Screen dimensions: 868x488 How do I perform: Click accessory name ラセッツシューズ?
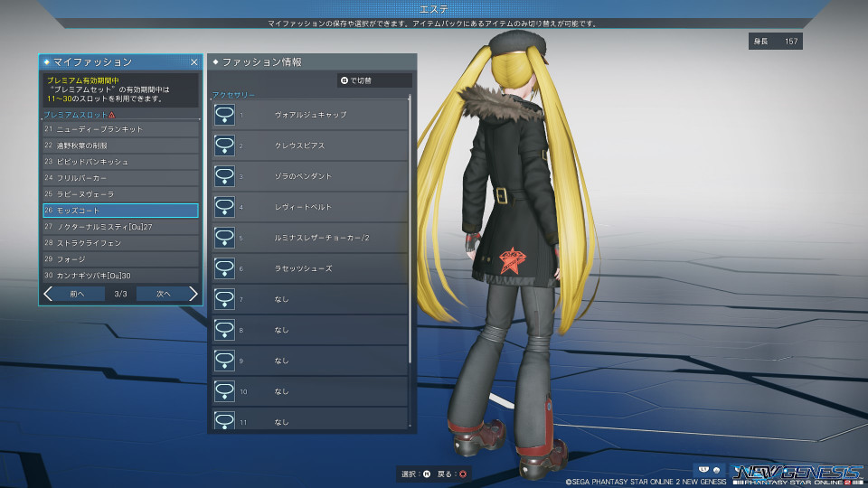(304, 268)
